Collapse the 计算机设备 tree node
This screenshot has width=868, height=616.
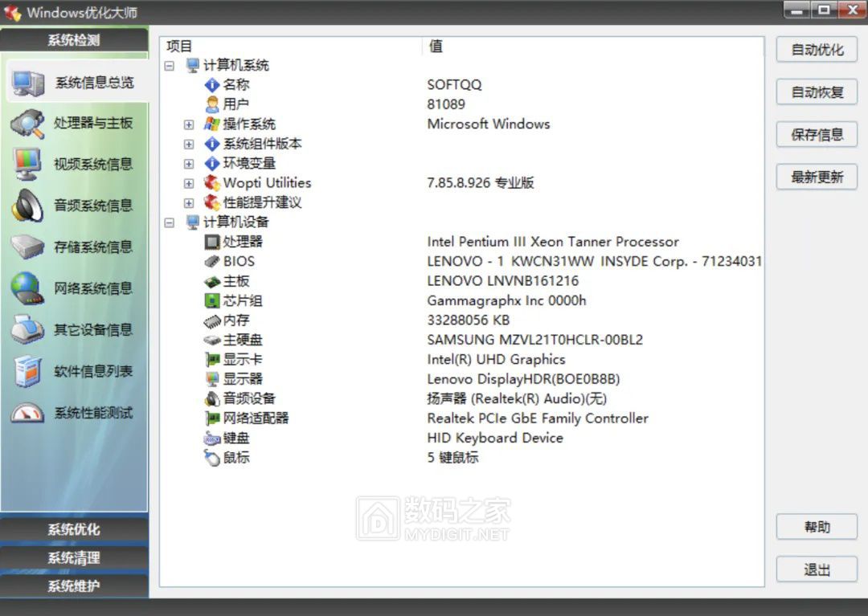170,222
